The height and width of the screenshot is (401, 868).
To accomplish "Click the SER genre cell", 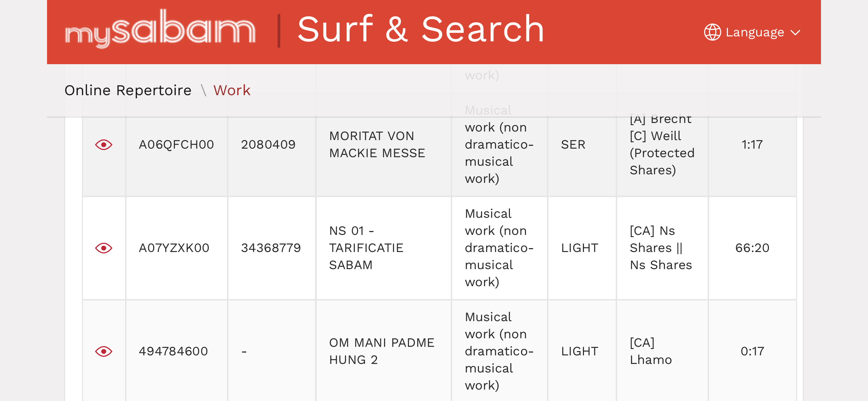I will coord(573,145).
